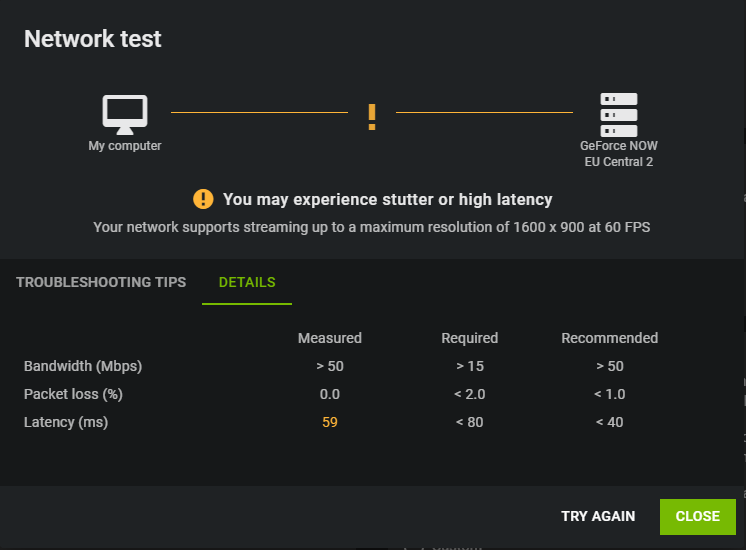This screenshot has height=550, width=746.
Task: Switch to the Troubleshooting Tips tab
Action: click(x=101, y=282)
